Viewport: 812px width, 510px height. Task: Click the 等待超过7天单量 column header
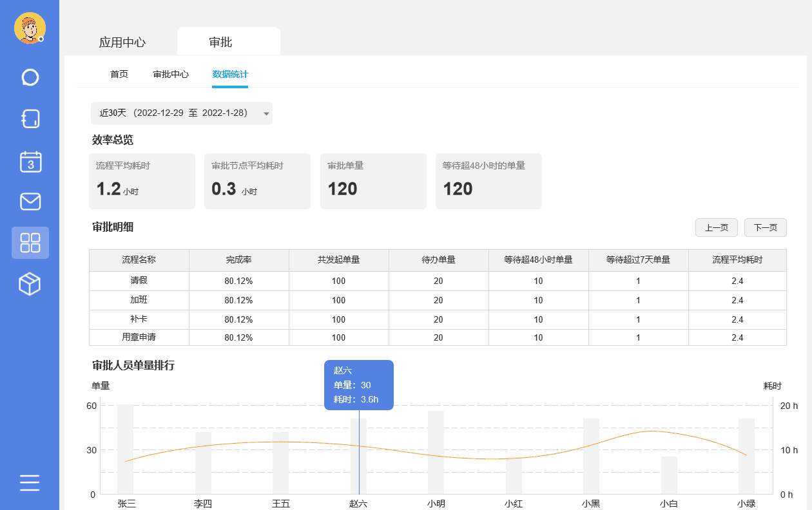[x=639, y=260]
